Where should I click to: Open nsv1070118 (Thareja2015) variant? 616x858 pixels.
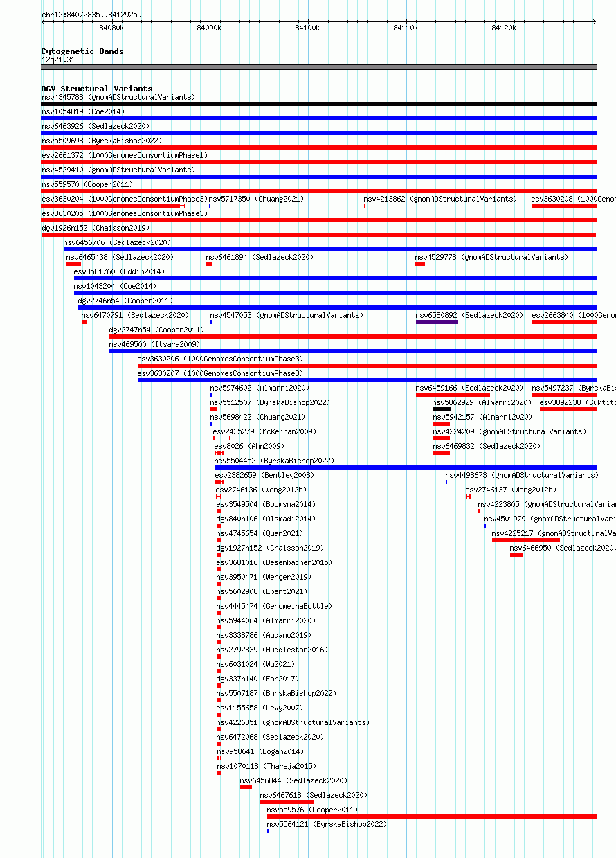click(x=266, y=766)
